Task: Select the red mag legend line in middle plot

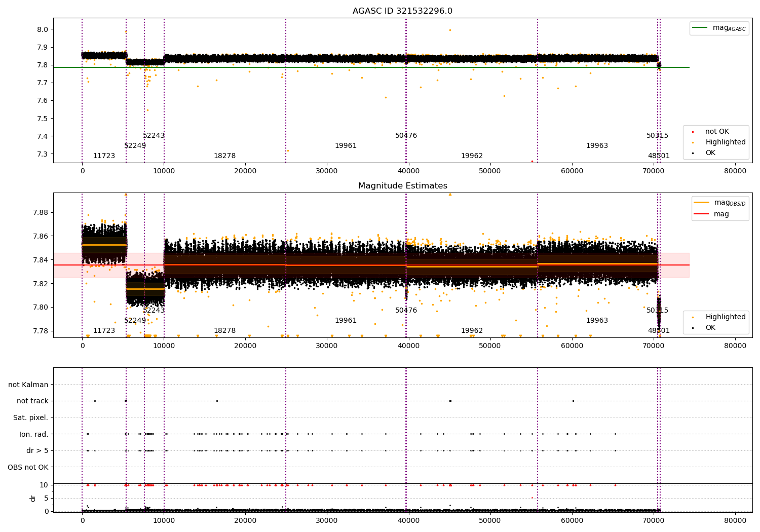Action: click(702, 214)
